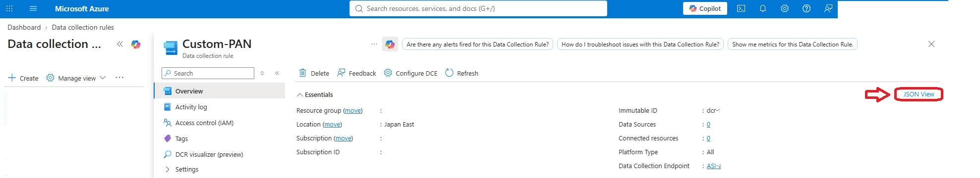Ask to show metrics for this rule
980x178 pixels.
coord(792,44)
